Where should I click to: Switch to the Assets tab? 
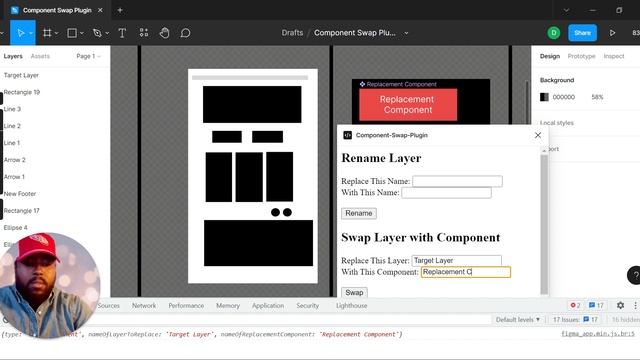[x=40, y=56]
